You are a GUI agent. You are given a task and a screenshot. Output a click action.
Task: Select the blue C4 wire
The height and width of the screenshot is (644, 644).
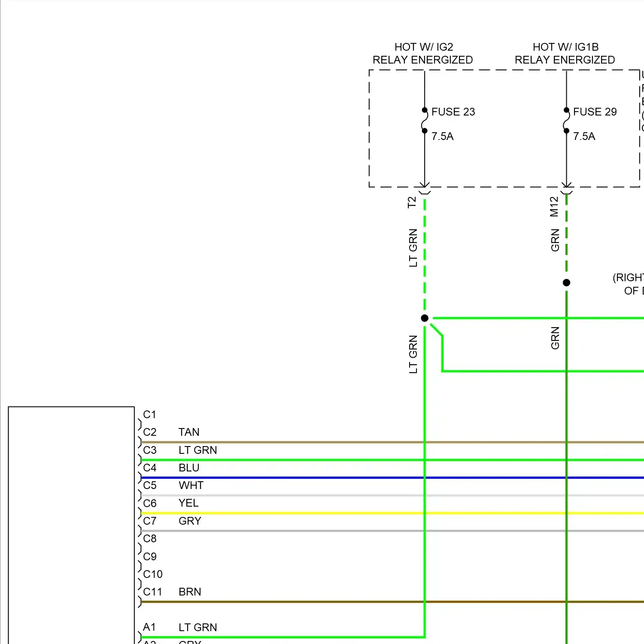point(279,477)
